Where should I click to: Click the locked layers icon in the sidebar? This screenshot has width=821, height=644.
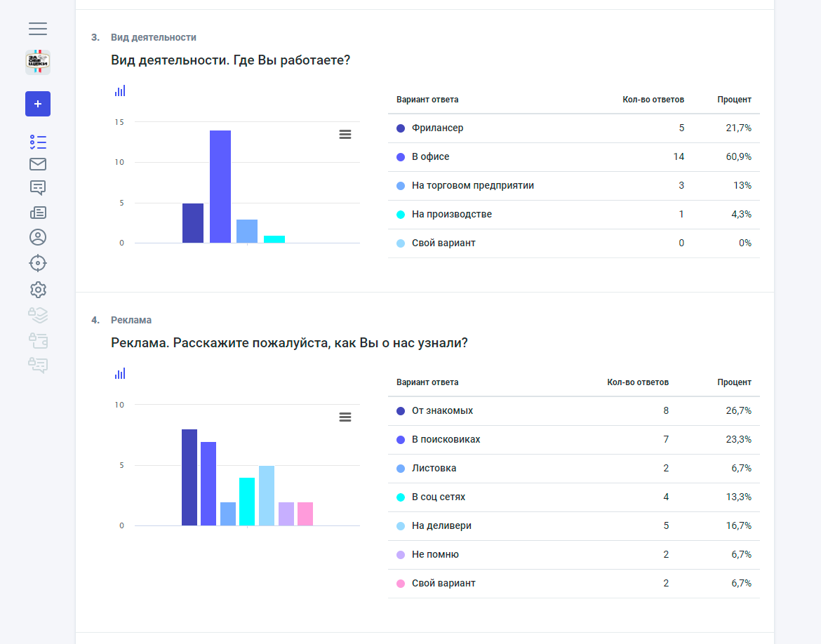pos(38,314)
